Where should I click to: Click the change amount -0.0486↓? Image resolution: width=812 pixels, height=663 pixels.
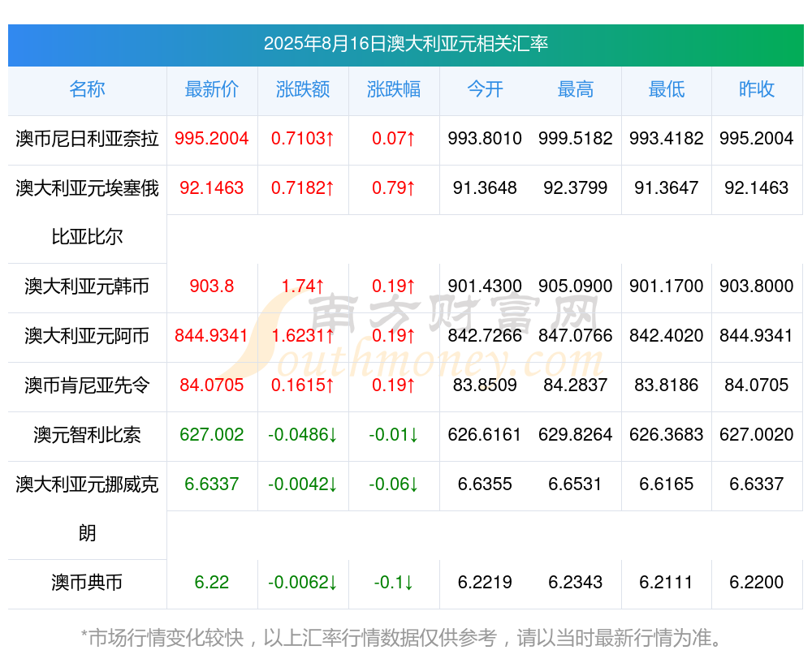[303, 435]
